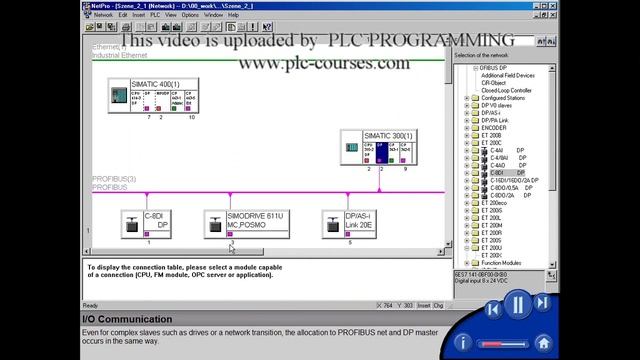Select the C-8DI DP slave icon
This screenshot has width=640, height=360.
point(132,224)
